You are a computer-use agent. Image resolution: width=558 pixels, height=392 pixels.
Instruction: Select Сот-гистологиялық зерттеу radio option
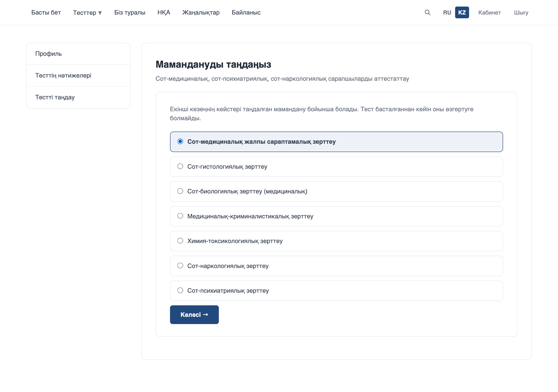click(180, 166)
